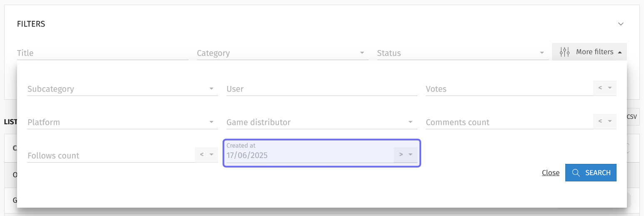The height and width of the screenshot is (216, 644).
Task: Toggle the More filters button
Action: [x=589, y=52]
